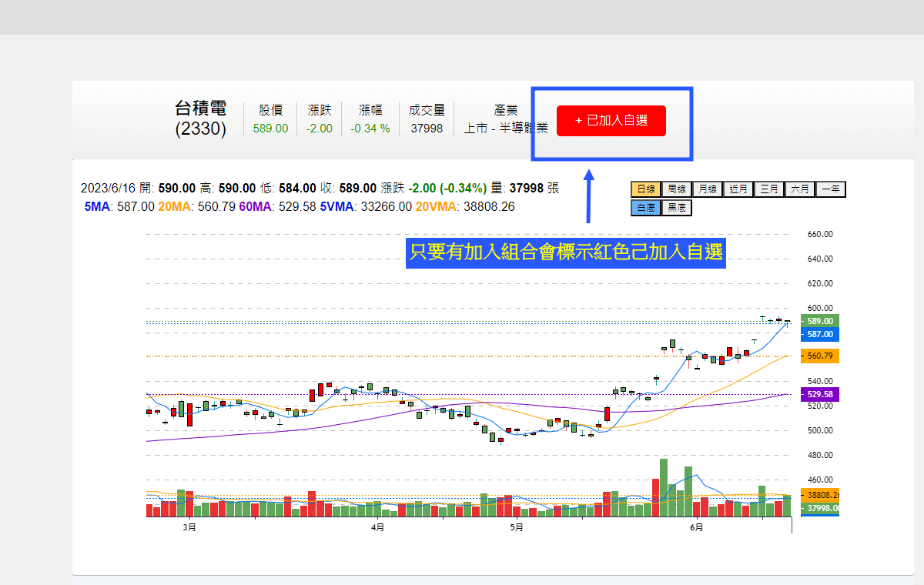Click the 500.00 price axis label

pos(820,430)
